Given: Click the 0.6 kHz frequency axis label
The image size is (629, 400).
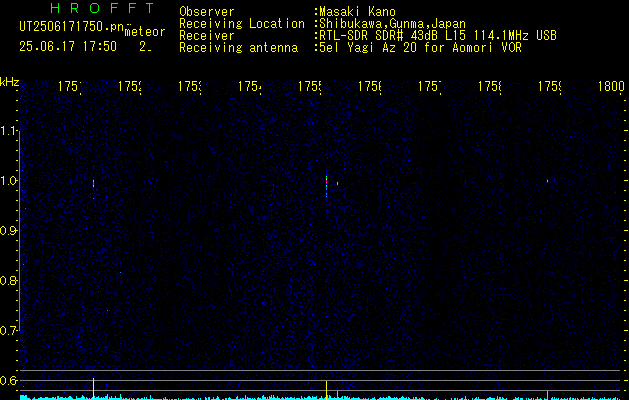Looking at the screenshot, I should click(8, 380).
